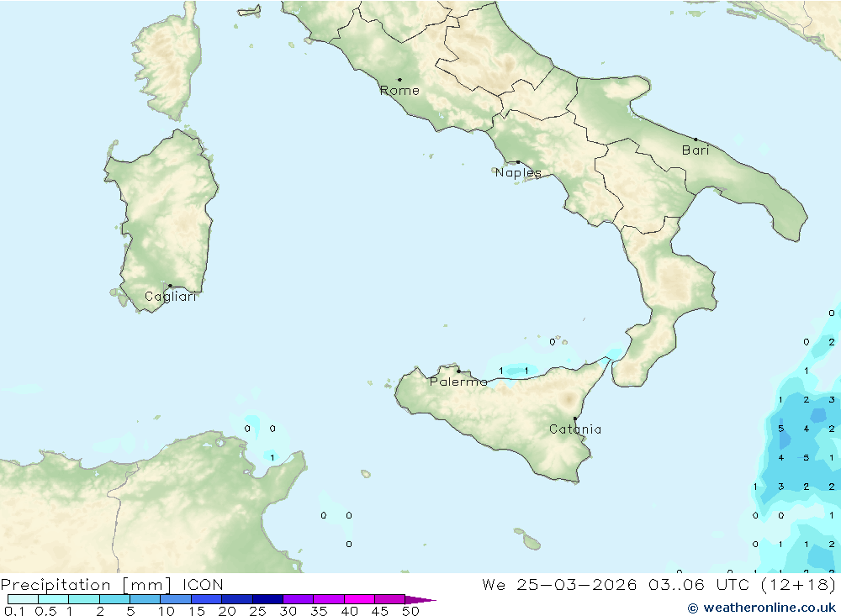
Task: Click the Palermo city label
Action: (458, 382)
